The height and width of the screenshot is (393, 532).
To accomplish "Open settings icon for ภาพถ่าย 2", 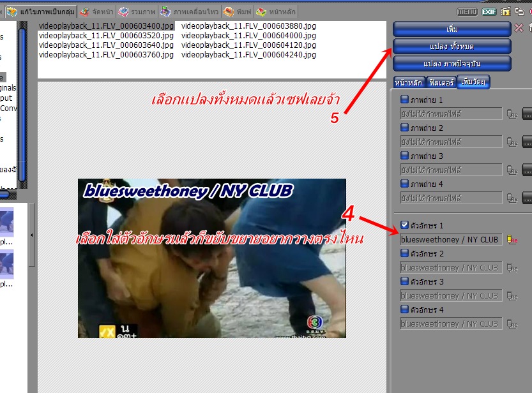I will 512,142.
